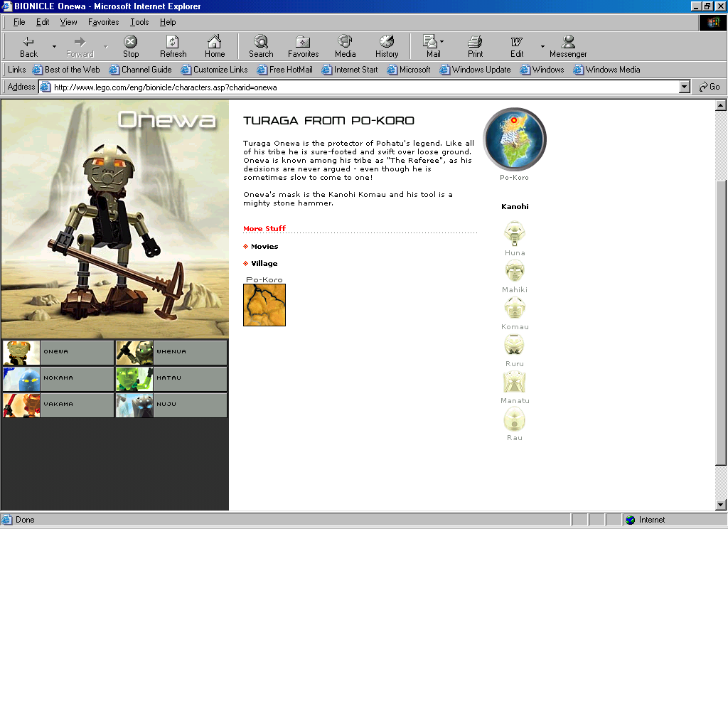
Task: Open the Windows Update link
Action: point(475,70)
